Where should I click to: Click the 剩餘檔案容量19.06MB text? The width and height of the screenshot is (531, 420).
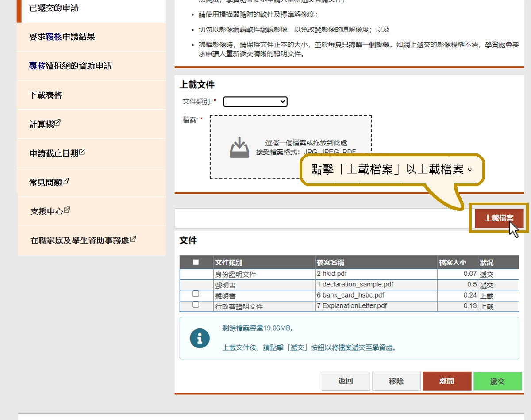[258, 328]
